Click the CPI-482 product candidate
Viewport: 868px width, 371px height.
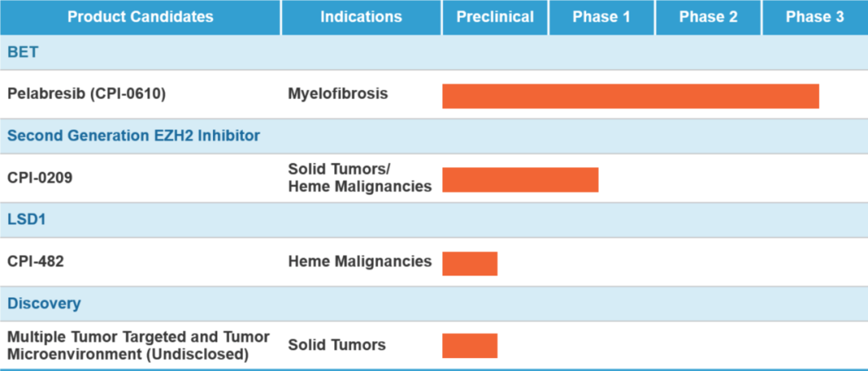click(35, 262)
